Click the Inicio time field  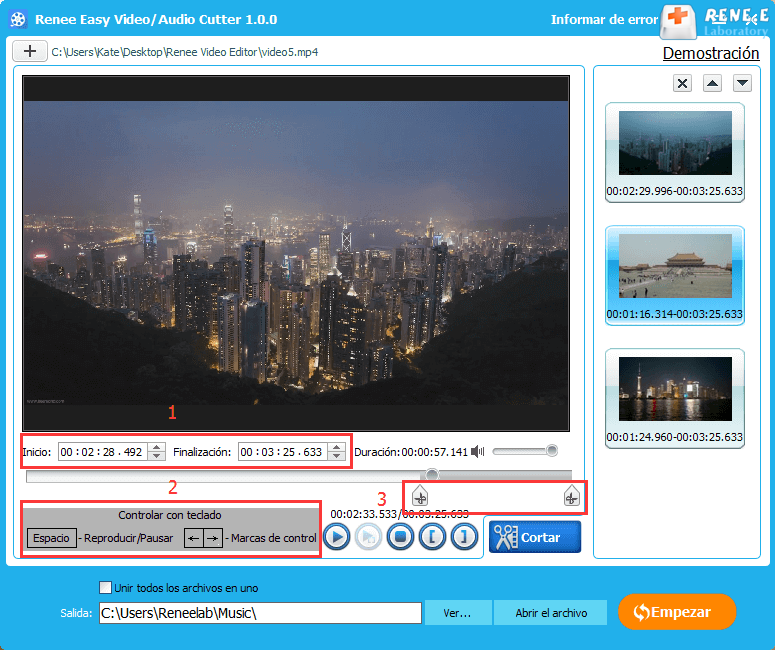(x=103, y=452)
